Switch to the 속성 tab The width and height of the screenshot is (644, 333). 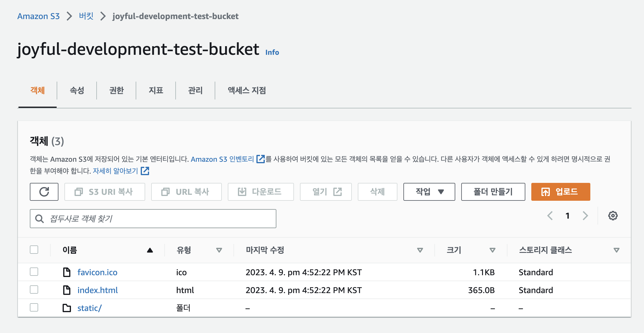click(x=77, y=90)
